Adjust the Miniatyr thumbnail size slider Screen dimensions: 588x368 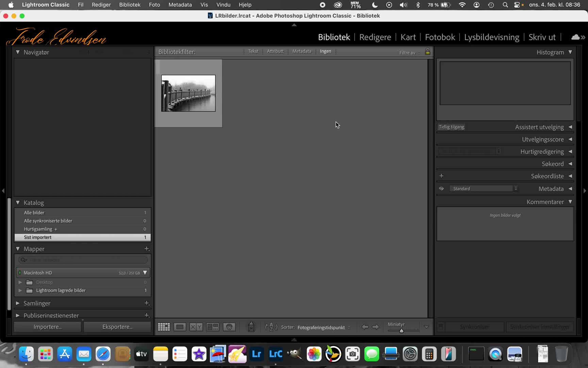402,331
